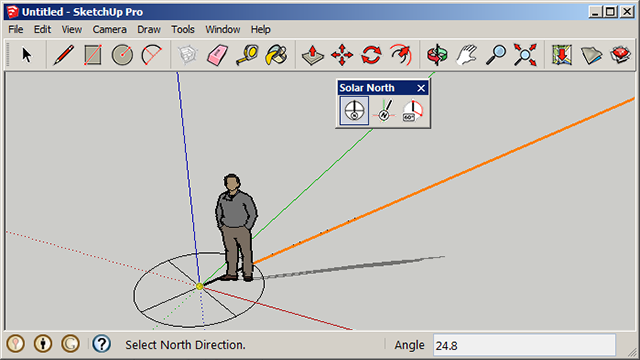Select the Circle drawing tool

tap(122, 55)
